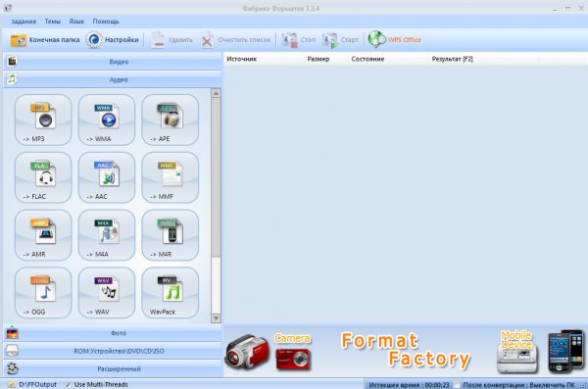The image size is (588, 389).
Task: Click the audio list scroll up arrow
Action: coord(216,93)
